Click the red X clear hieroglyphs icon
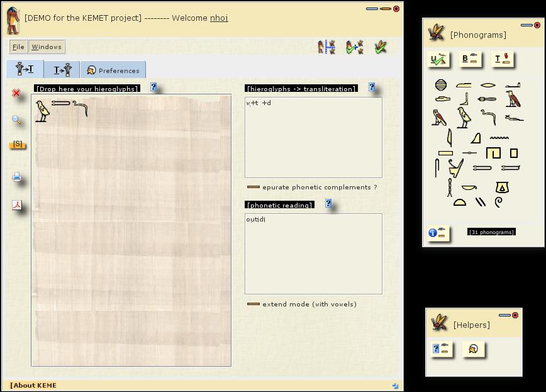The image size is (546, 392). click(16, 93)
